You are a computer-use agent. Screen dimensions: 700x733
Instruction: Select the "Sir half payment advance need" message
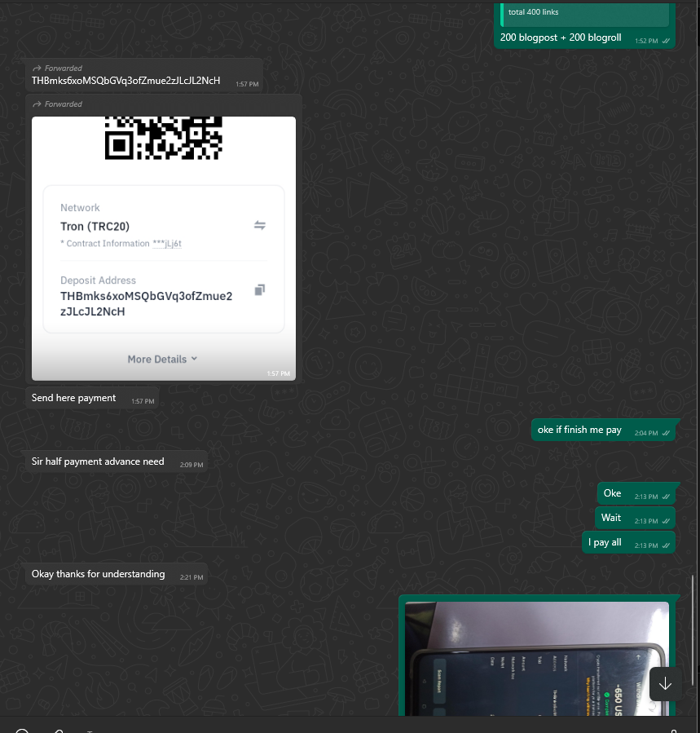[x=98, y=461]
